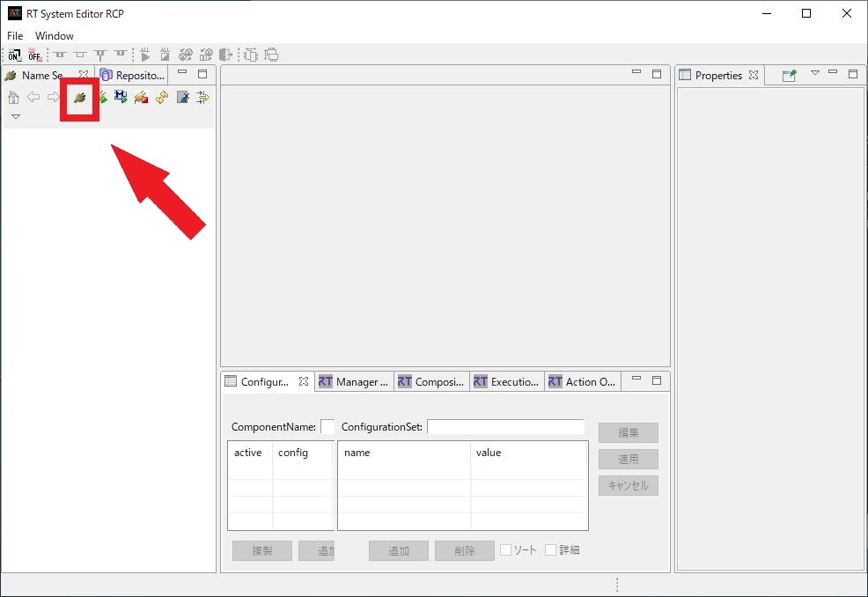This screenshot has height=597, width=868.
Task: Click the 適用 apply button
Action: tap(629, 459)
